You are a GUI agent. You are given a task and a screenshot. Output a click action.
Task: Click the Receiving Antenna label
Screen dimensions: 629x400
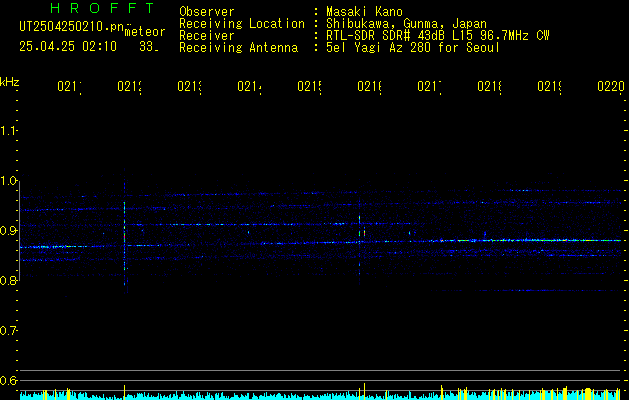[x=238, y=48]
